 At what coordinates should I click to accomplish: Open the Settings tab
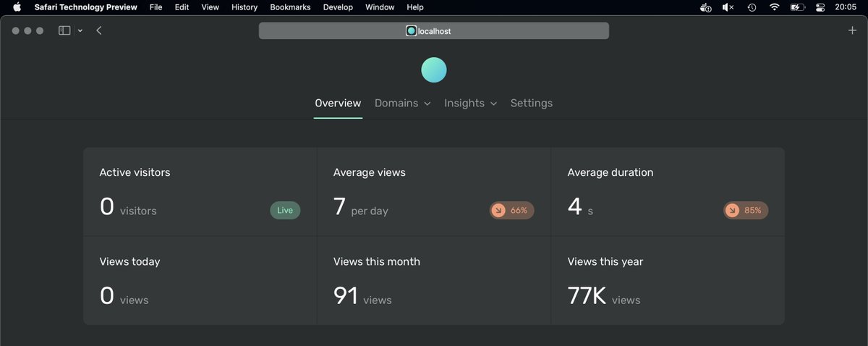(x=531, y=104)
